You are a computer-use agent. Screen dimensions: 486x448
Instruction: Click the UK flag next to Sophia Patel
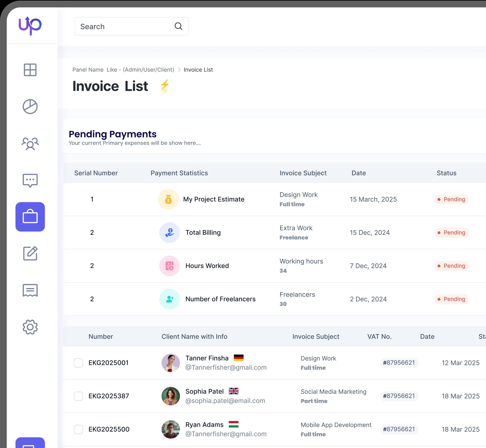234,391
